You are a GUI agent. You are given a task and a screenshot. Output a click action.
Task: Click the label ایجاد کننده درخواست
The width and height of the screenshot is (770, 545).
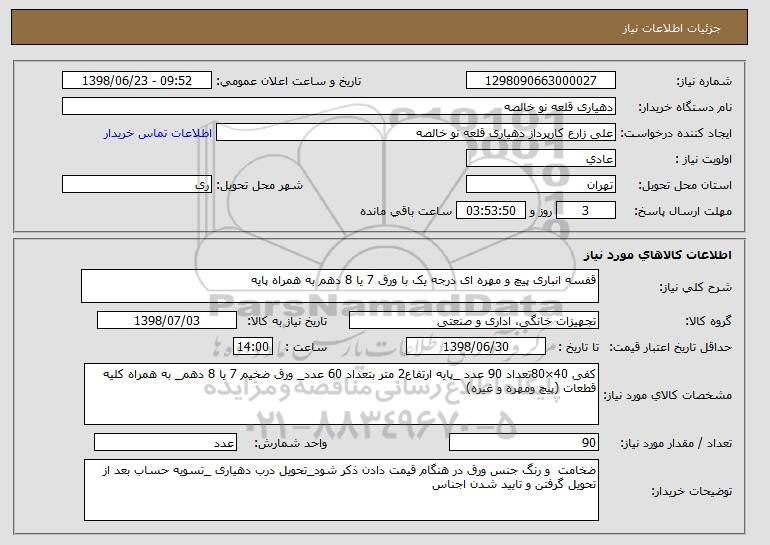[676, 133]
